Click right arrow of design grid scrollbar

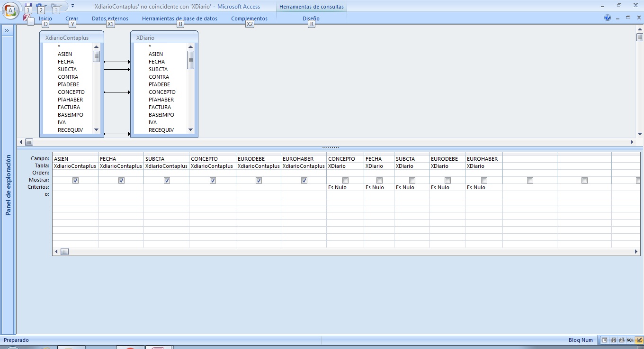(x=636, y=251)
